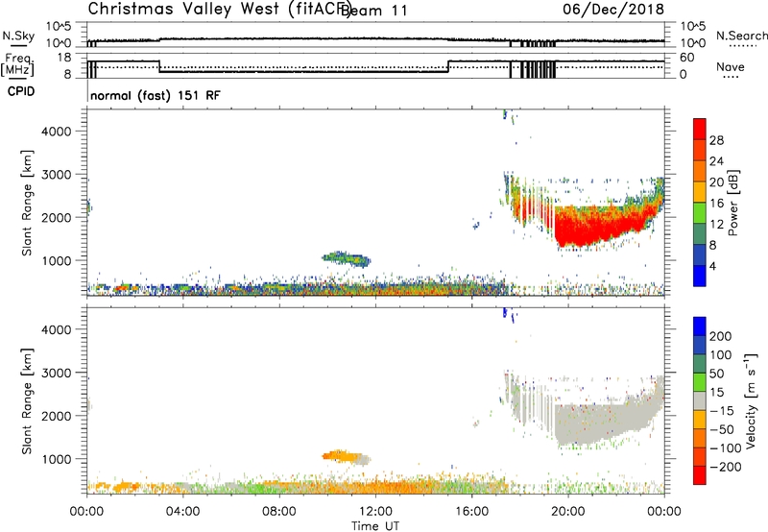Click the "-200" velocity colorbar label
This screenshot has height=532, width=768.
(x=726, y=467)
